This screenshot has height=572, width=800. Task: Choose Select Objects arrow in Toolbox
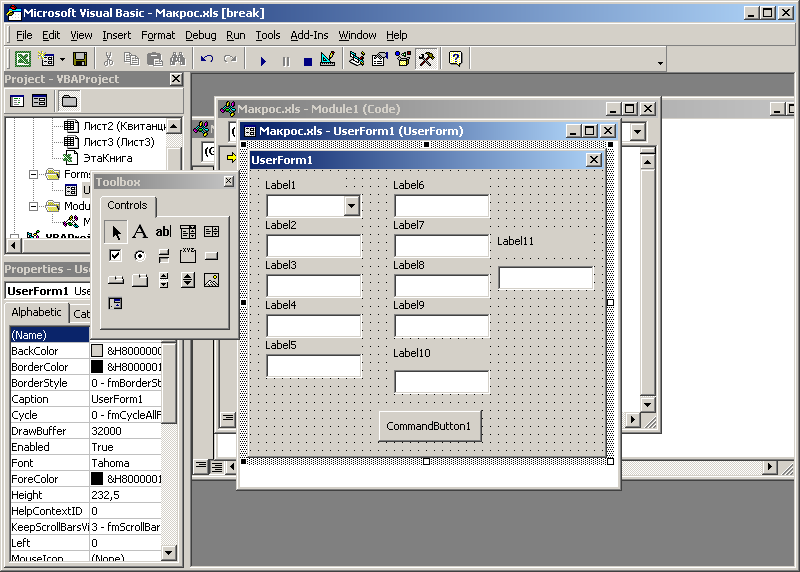[116, 232]
